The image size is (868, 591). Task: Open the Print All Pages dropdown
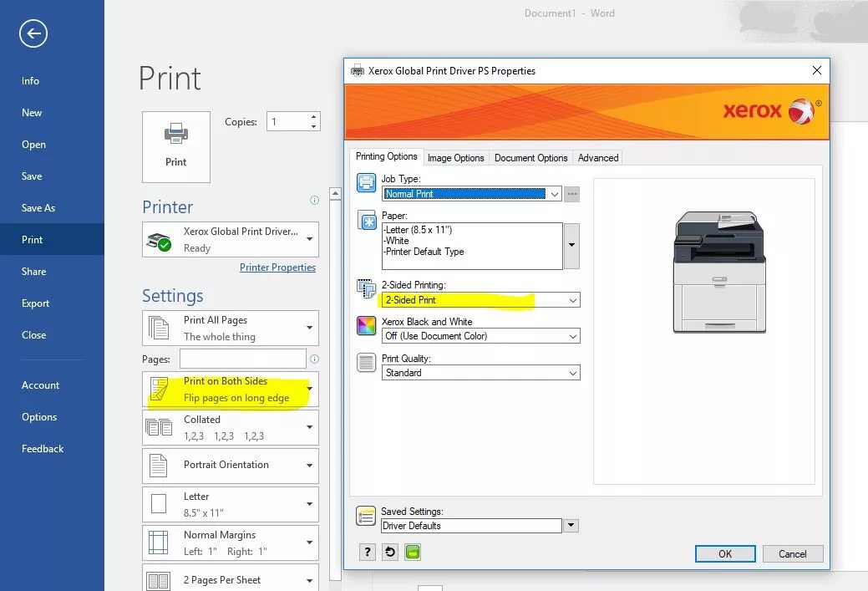tap(231, 328)
